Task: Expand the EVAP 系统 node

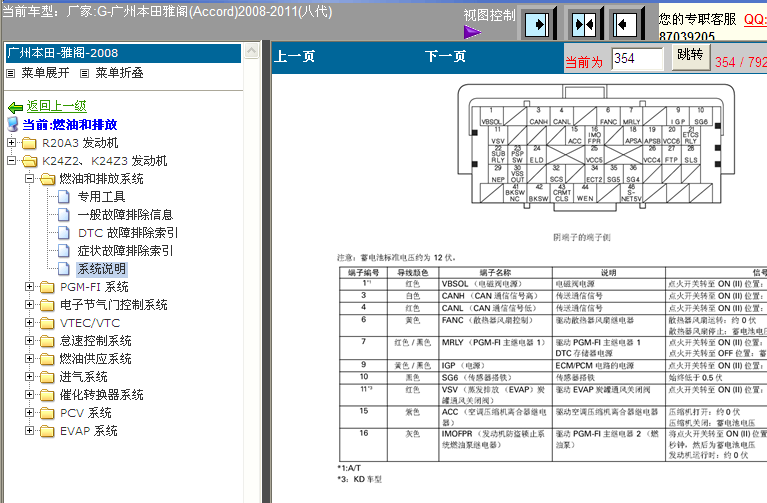Action: [x=29, y=430]
